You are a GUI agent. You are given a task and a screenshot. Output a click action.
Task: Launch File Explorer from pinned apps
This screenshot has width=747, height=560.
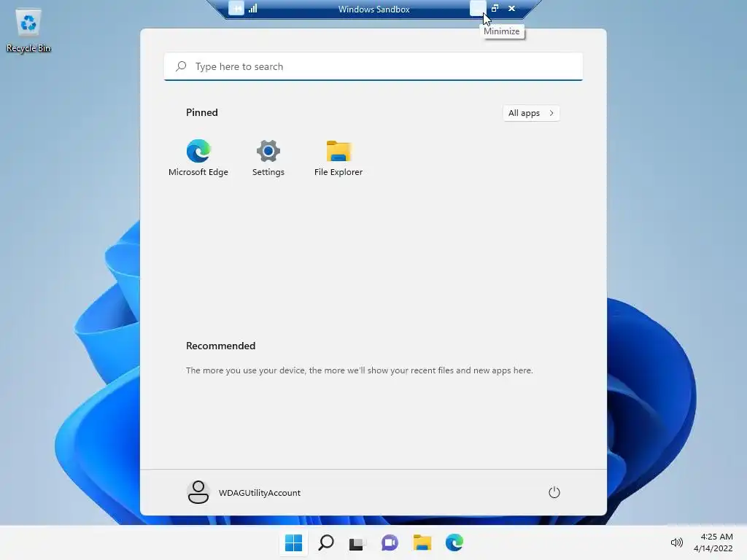point(338,158)
